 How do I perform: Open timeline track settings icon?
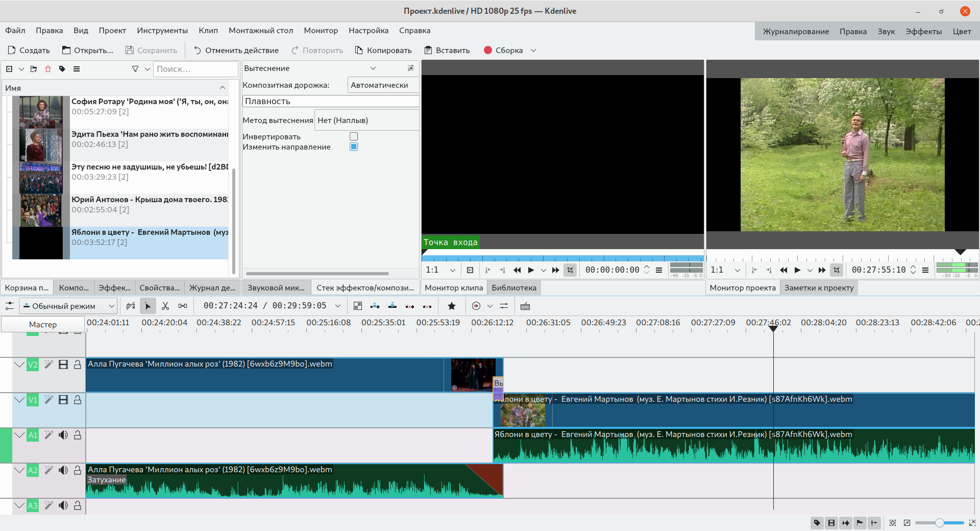tap(10, 306)
